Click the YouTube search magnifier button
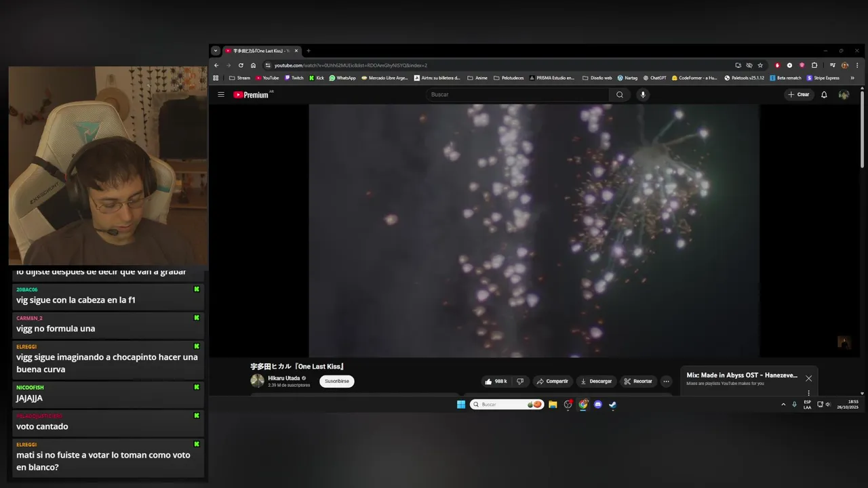 [x=619, y=95]
